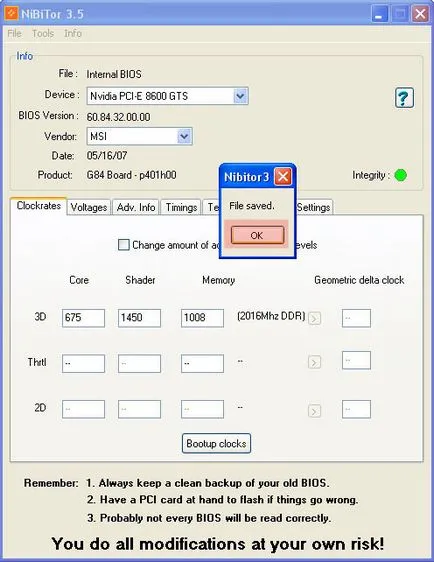Click the NiBiTor orange app icon in the title bar
Image resolution: width=434 pixels, height=562 pixels.
(x=11, y=14)
